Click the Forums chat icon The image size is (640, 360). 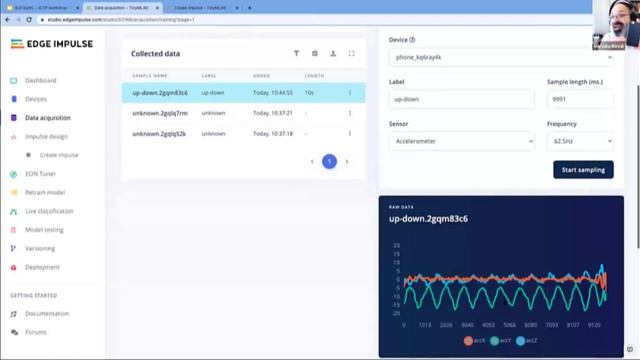14,333
